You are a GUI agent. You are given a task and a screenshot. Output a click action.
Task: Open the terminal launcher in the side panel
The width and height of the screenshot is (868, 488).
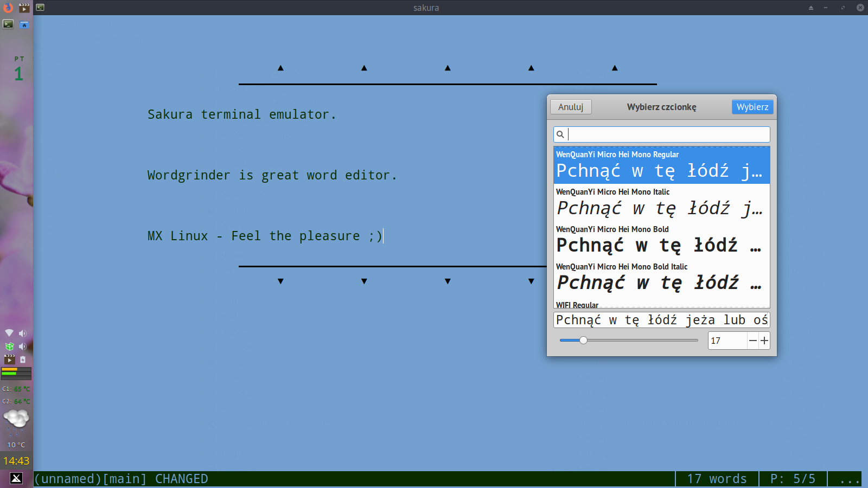[8, 24]
